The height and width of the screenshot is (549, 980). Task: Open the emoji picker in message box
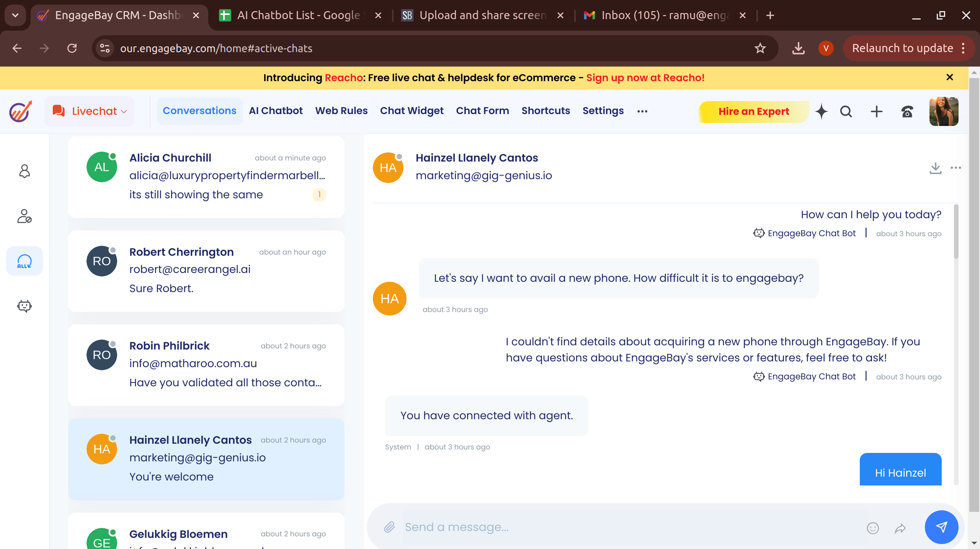[x=872, y=528]
